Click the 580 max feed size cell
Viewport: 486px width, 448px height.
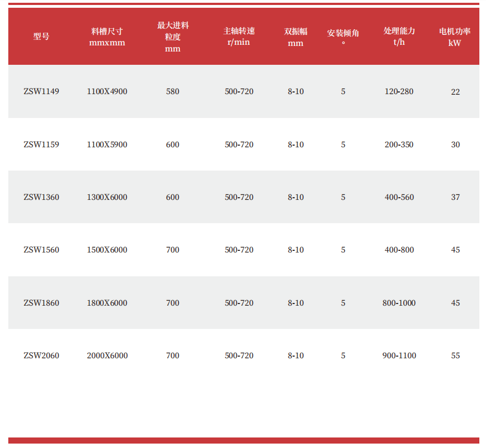click(x=173, y=91)
